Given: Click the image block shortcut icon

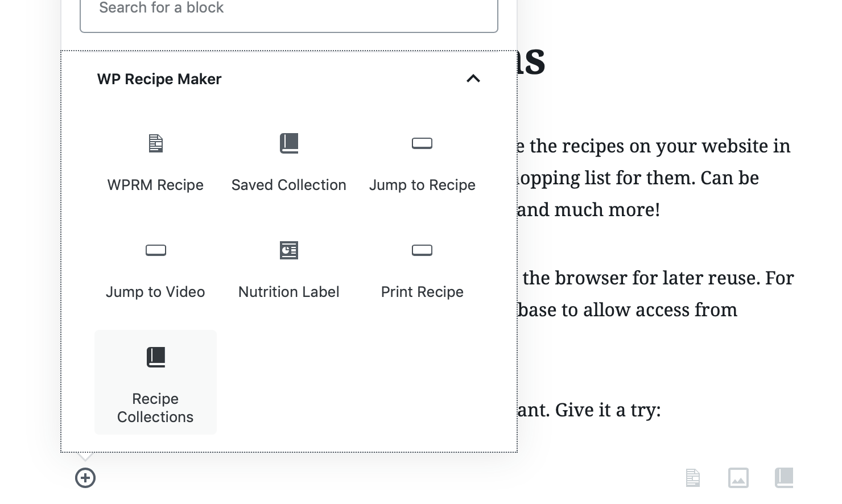Looking at the screenshot, I should [x=738, y=478].
